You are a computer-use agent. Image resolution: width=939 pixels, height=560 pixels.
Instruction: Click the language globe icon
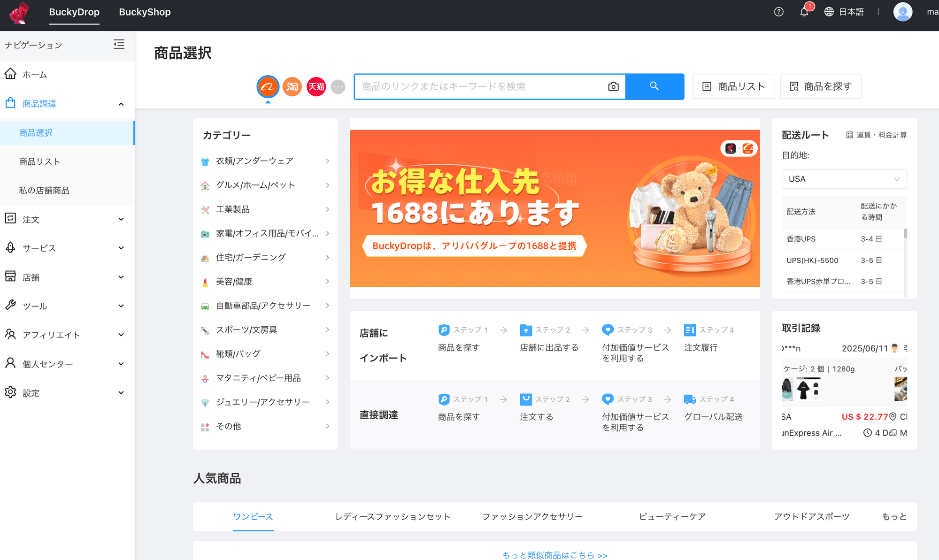click(829, 12)
